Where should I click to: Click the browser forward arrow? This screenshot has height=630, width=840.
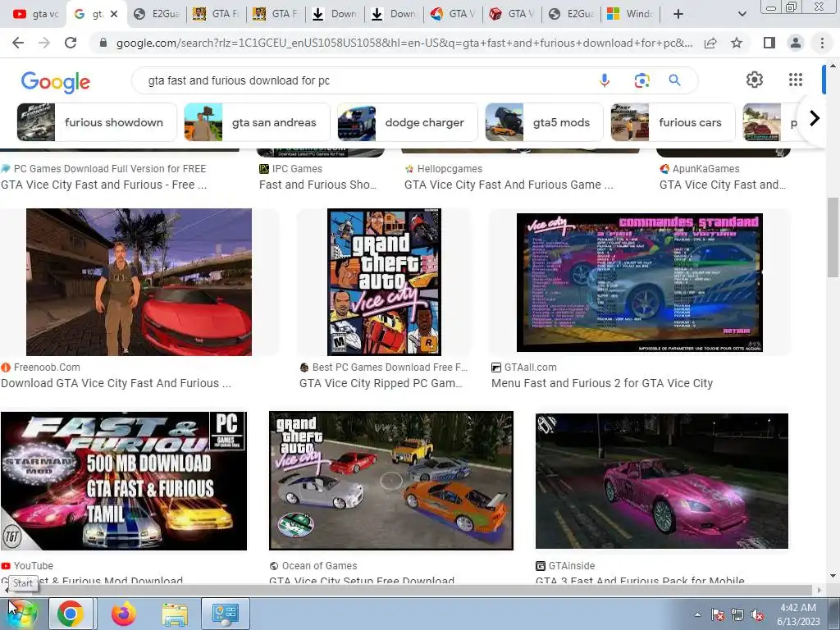[44, 43]
